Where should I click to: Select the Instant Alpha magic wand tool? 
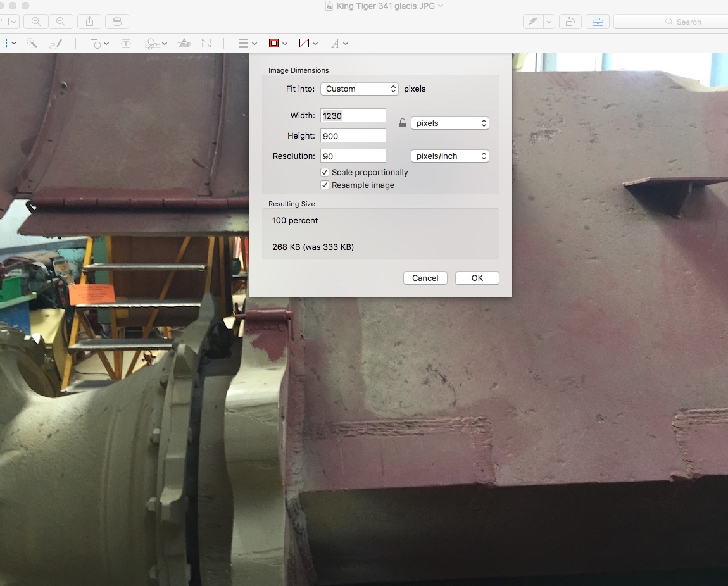click(x=32, y=44)
